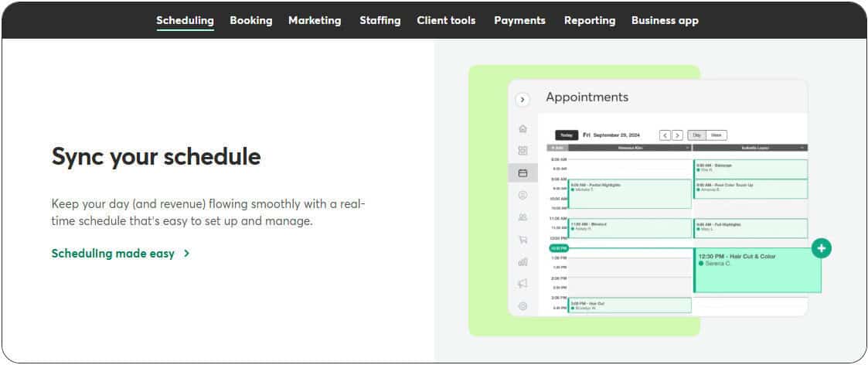The image size is (868, 365).
Task: Open the dashboard grid icon
Action: point(523,151)
